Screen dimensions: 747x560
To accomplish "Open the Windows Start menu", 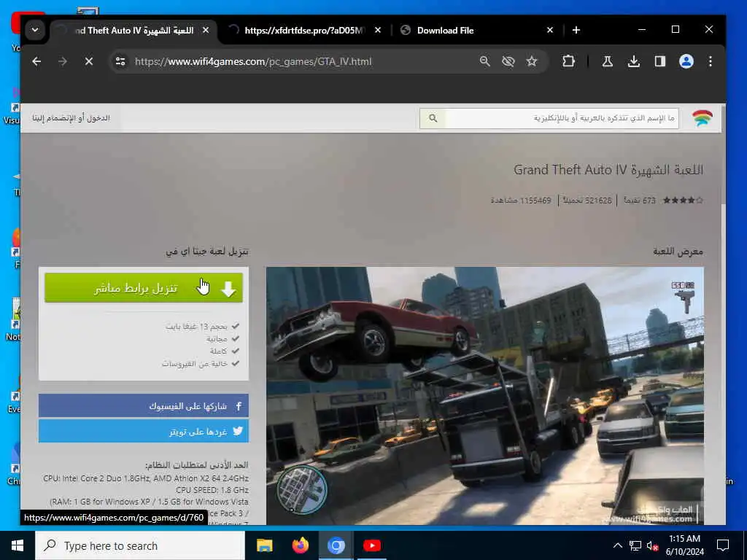I will (18, 545).
